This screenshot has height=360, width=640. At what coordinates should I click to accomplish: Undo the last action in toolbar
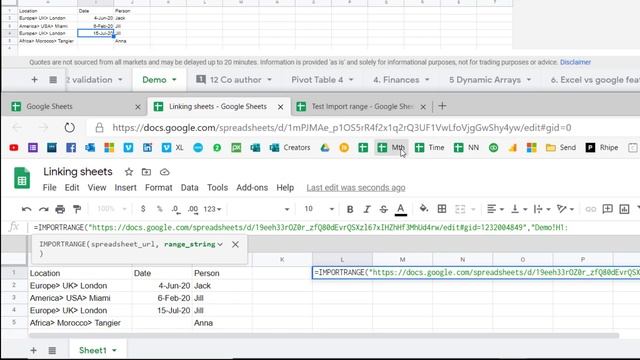tap(27, 209)
